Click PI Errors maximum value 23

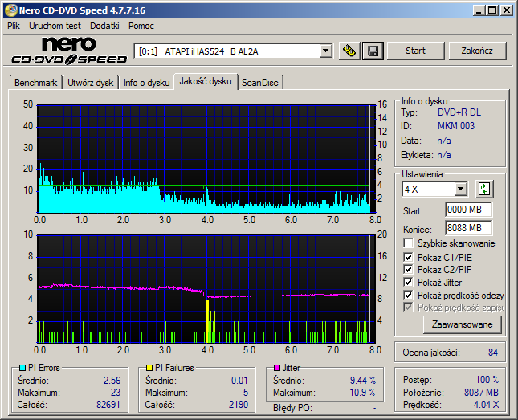click(116, 393)
